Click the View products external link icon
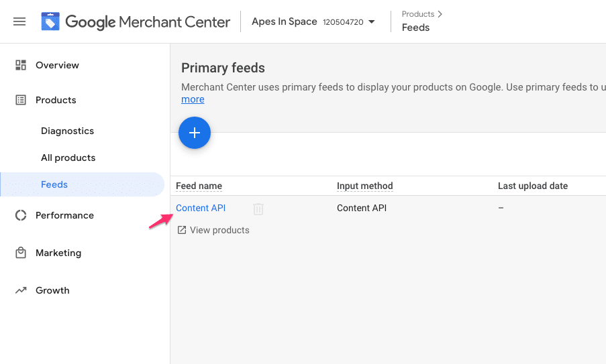This screenshot has width=606, height=364. coord(182,230)
